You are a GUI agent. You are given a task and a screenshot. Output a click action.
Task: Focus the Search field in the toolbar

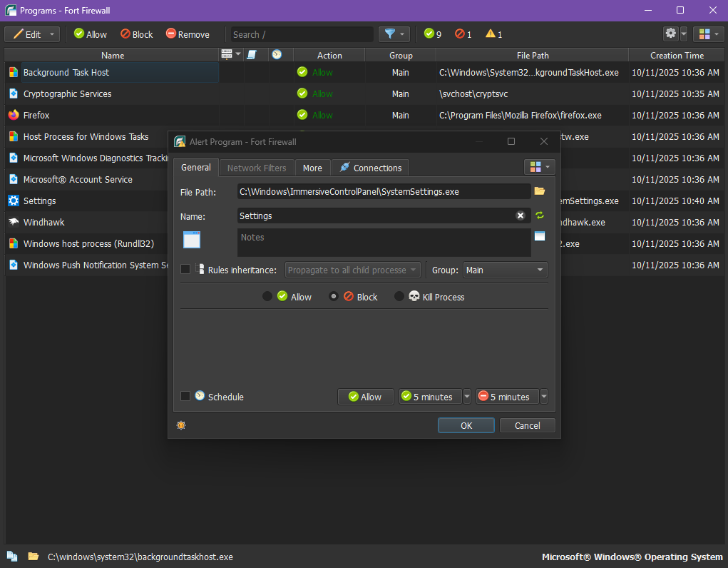[302, 34]
